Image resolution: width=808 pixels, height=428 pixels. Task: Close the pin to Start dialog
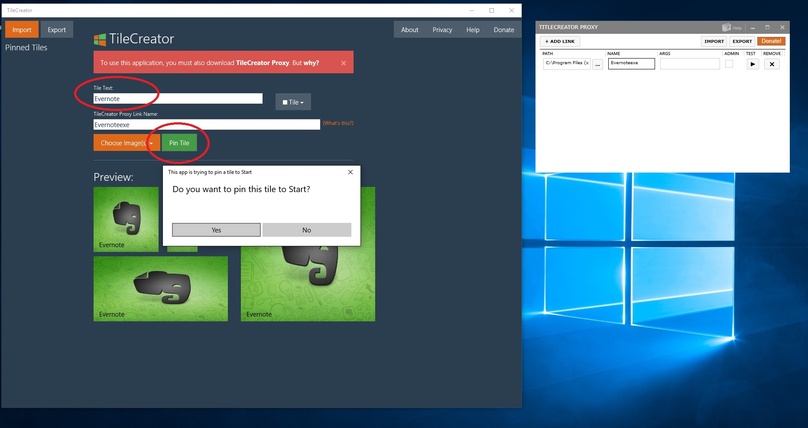tap(350, 172)
